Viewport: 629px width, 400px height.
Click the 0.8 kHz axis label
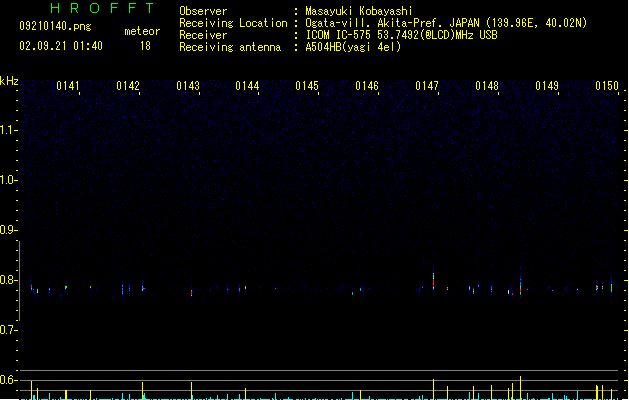coord(8,280)
